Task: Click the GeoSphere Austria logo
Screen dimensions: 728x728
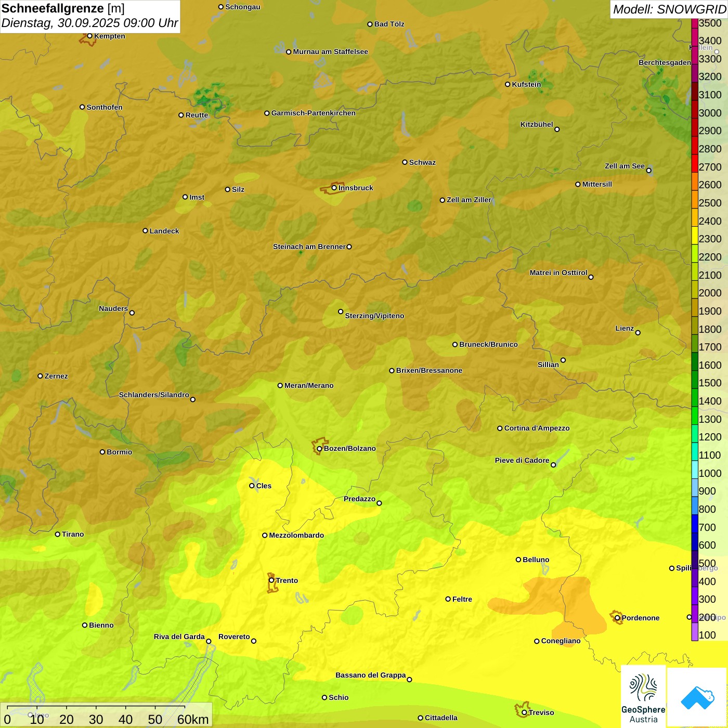Action: click(x=643, y=697)
